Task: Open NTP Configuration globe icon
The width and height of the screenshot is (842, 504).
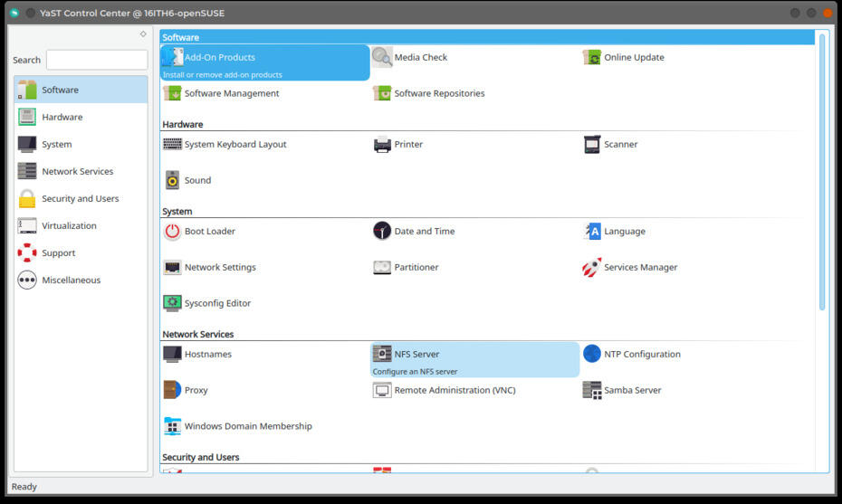Action: (592, 354)
